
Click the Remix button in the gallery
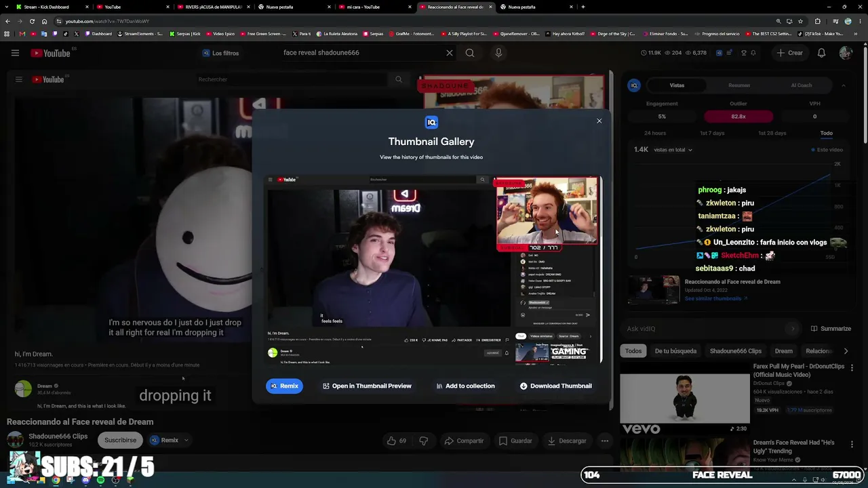[x=284, y=386]
